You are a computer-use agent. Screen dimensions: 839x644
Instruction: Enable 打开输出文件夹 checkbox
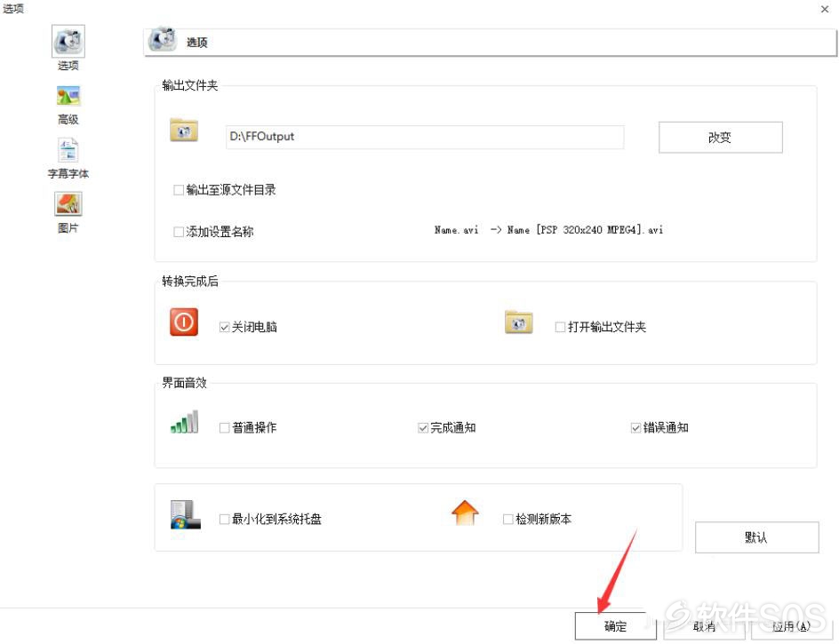tap(560, 327)
